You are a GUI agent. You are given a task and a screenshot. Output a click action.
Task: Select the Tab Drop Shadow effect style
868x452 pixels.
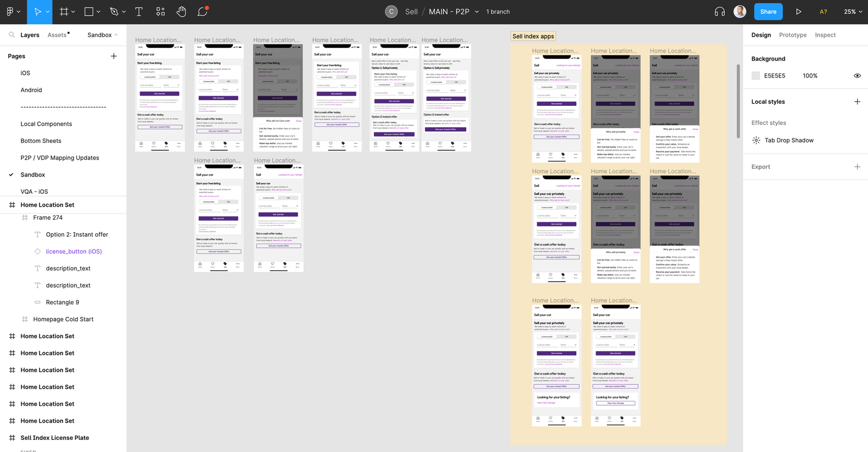[x=789, y=140]
